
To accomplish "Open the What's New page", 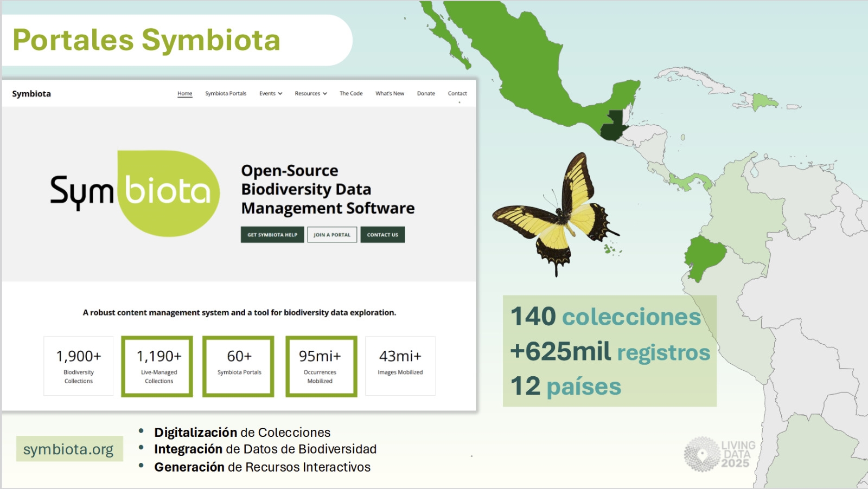I will (390, 94).
